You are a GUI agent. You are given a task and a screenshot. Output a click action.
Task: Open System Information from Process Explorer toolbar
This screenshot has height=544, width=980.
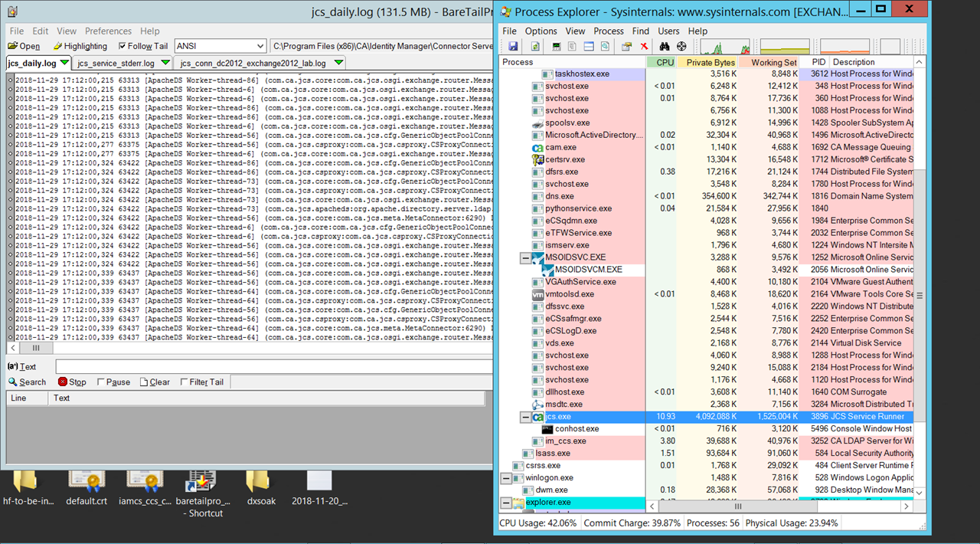(x=556, y=46)
